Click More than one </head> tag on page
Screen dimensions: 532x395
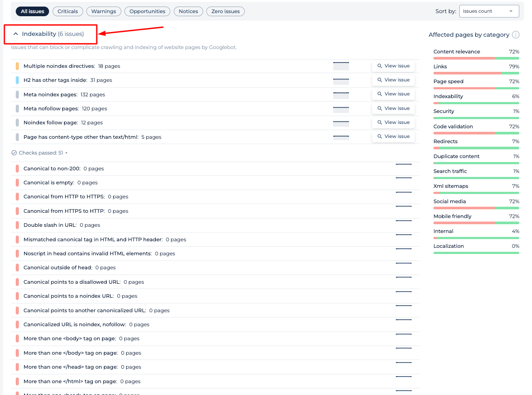pos(215,367)
